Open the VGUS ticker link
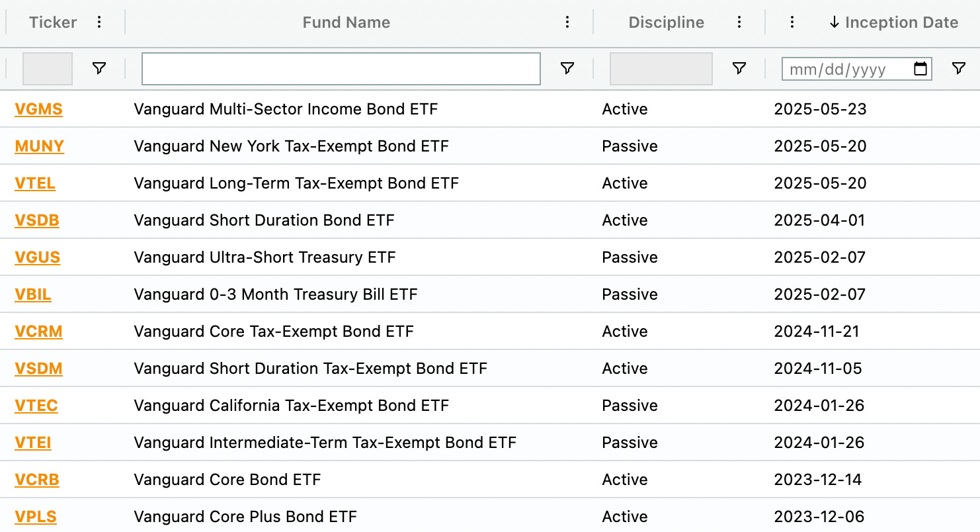Viewport: 980px width, 532px height. click(x=37, y=257)
